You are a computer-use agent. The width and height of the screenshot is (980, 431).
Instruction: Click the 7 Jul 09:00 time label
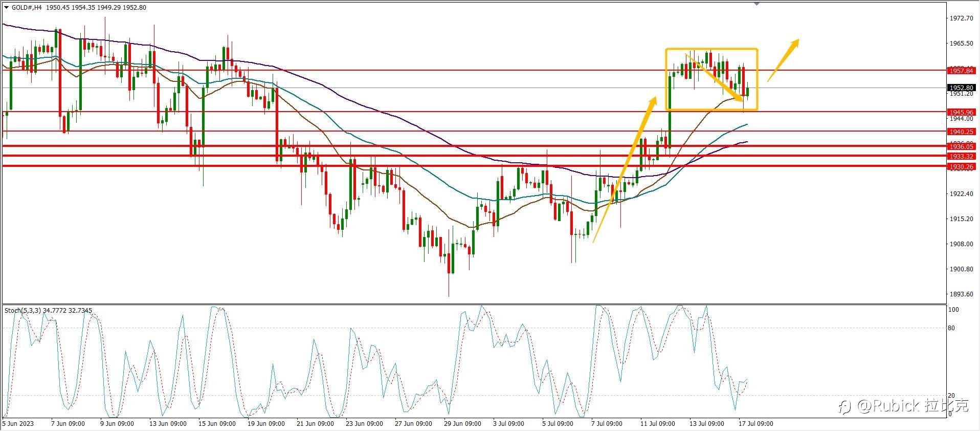click(607, 424)
